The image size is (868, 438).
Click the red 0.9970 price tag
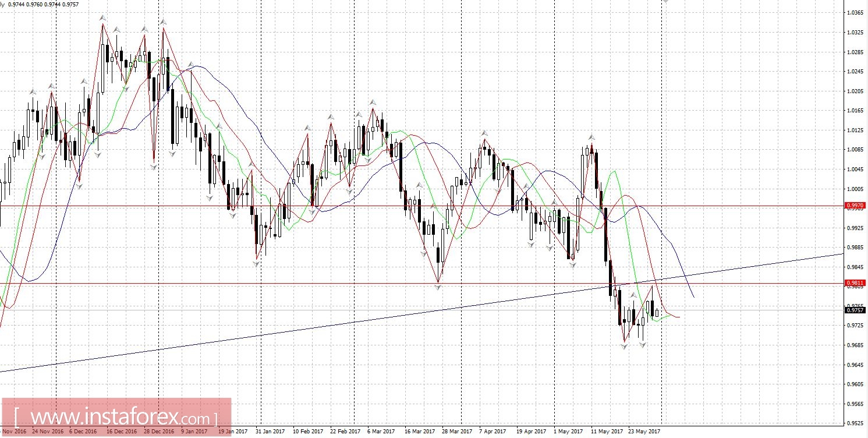tap(855, 206)
